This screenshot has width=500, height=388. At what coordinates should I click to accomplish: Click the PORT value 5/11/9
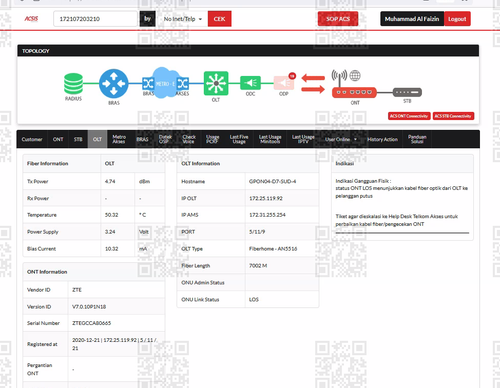[x=257, y=232]
